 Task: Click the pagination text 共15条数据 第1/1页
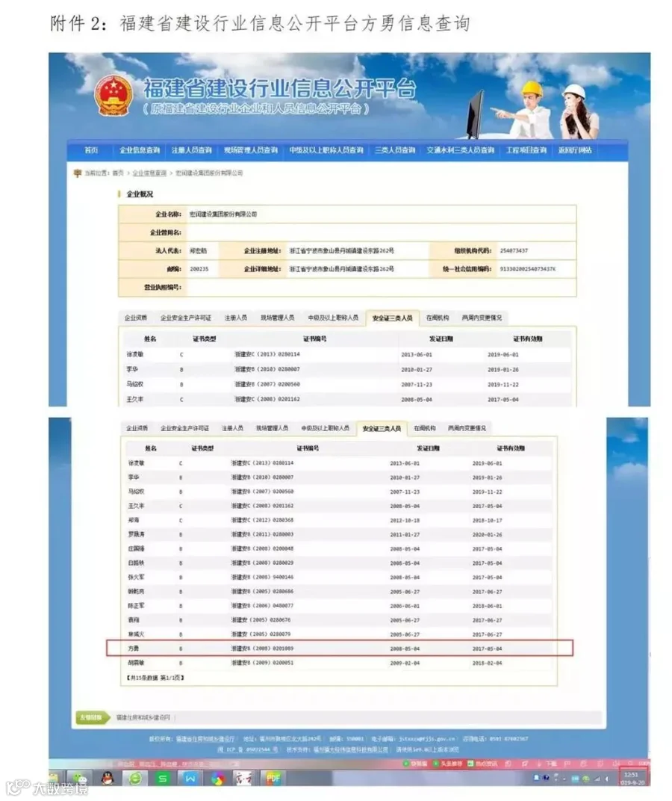click(155, 678)
